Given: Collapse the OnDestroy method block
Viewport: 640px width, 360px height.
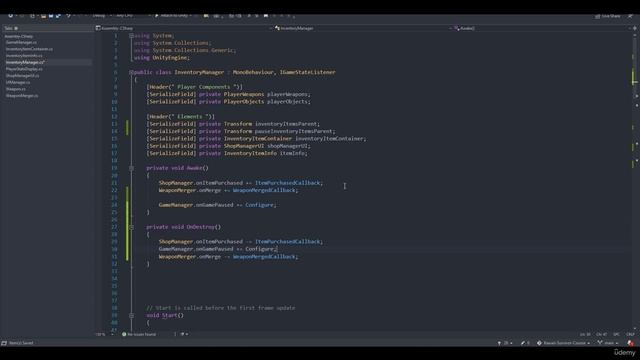Looking at the screenshot, I should (x=131, y=227).
